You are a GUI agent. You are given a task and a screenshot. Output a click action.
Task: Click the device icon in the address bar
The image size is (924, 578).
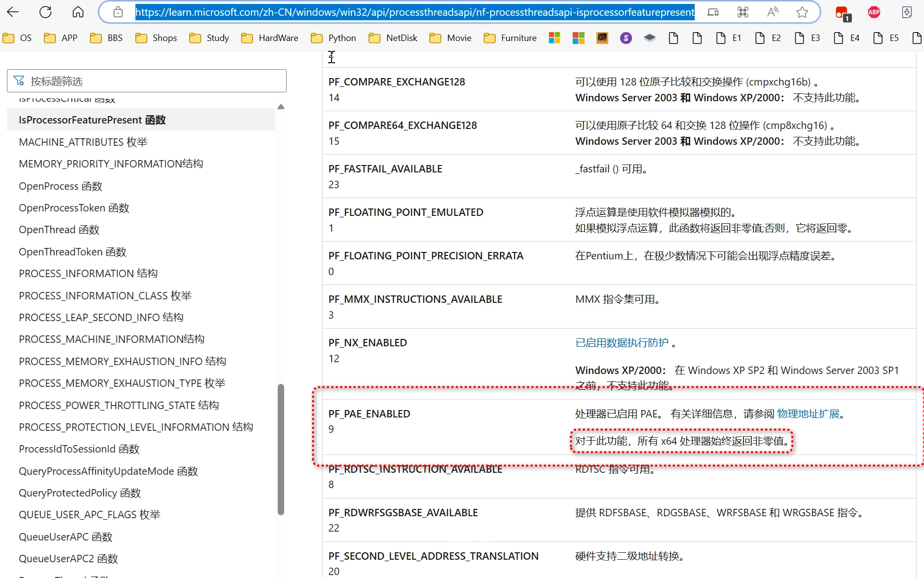click(713, 12)
